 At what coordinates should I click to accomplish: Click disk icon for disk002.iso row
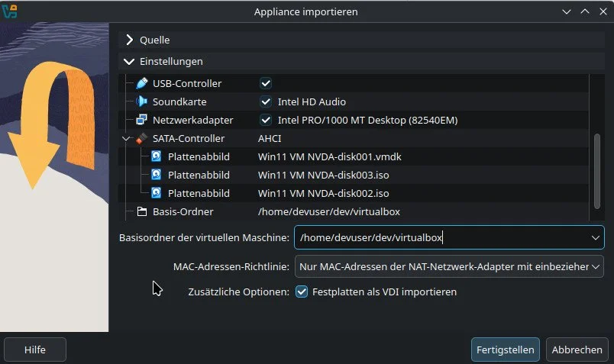tap(157, 193)
